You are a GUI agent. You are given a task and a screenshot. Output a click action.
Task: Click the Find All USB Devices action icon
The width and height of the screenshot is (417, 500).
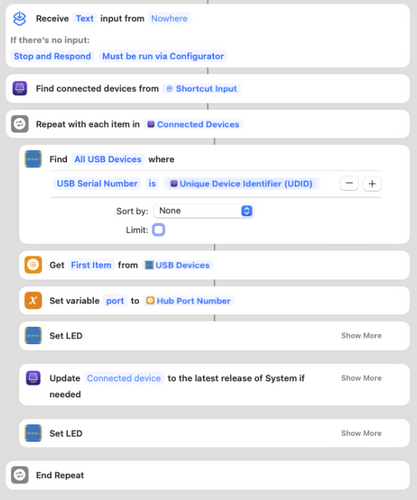(x=33, y=159)
